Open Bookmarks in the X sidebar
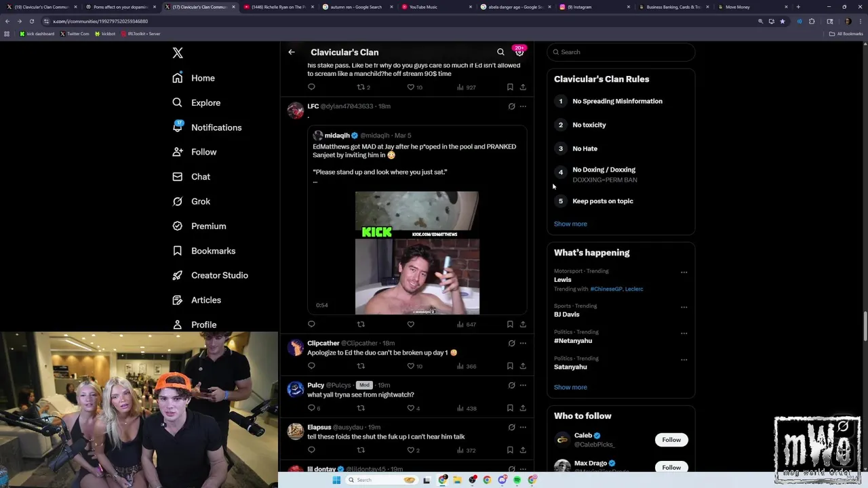Image resolution: width=868 pixels, height=488 pixels. [x=203, y=251]
